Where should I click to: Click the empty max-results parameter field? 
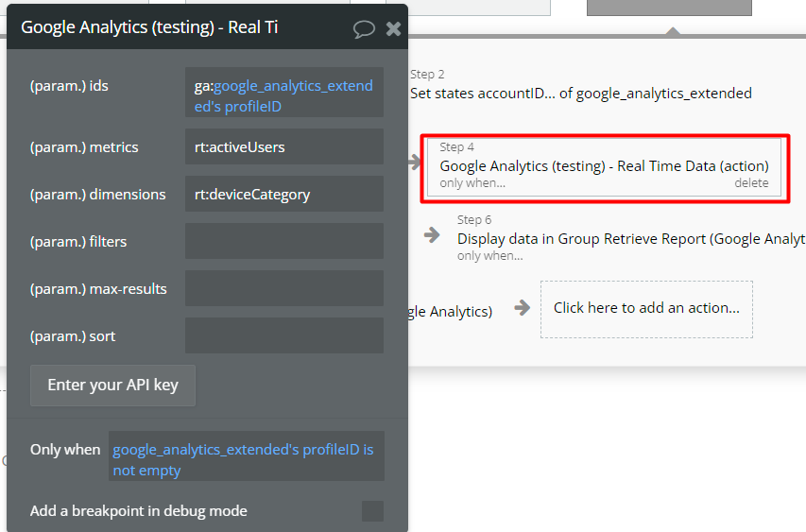tap(284, 289)
